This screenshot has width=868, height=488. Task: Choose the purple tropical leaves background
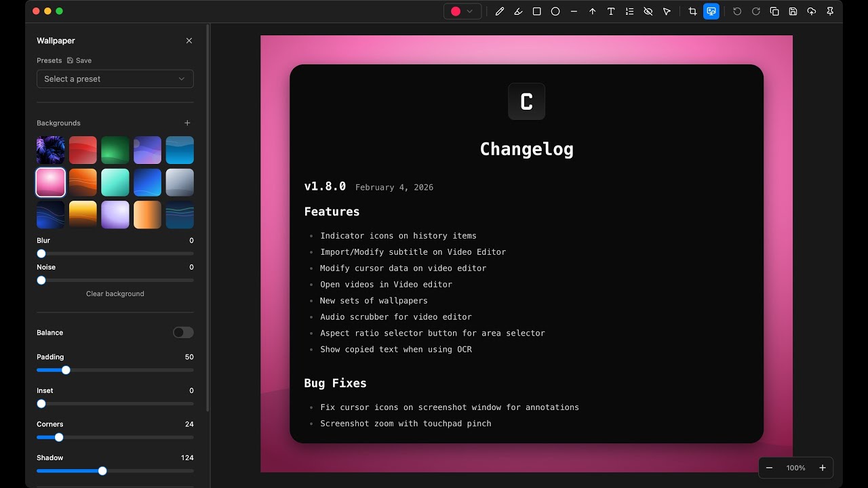click(51, 150)
